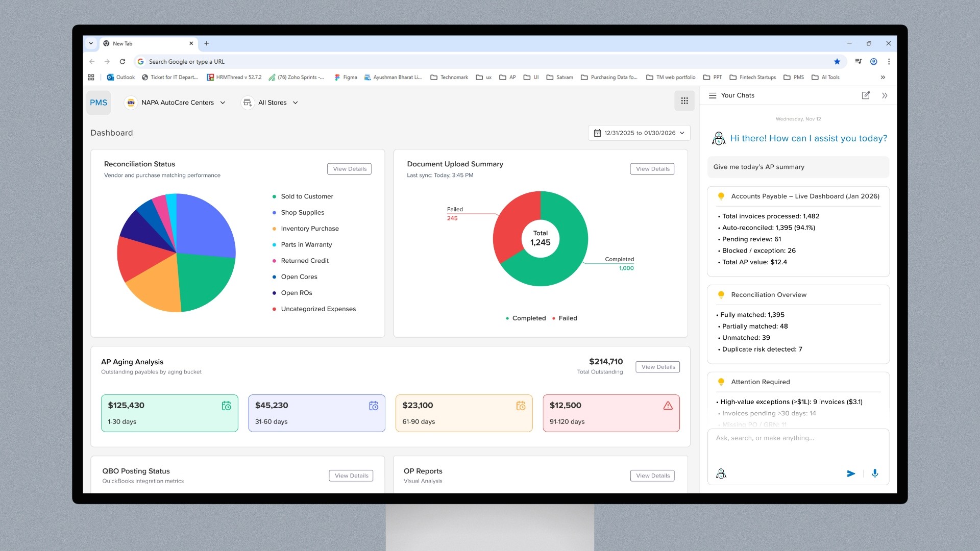Toggle Failed legend in upload summary
Image resolution: width=980 pixels, height=551 pixels.
565,318
